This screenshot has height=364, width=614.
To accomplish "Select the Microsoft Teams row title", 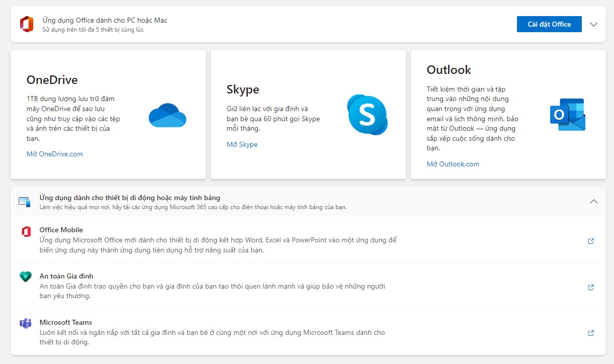I will tap(66, 322).
